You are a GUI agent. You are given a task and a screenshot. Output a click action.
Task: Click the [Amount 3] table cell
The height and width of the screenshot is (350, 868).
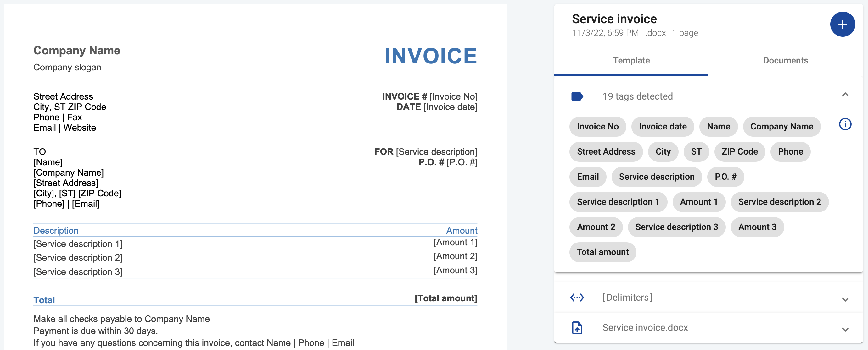coord(455,271)
